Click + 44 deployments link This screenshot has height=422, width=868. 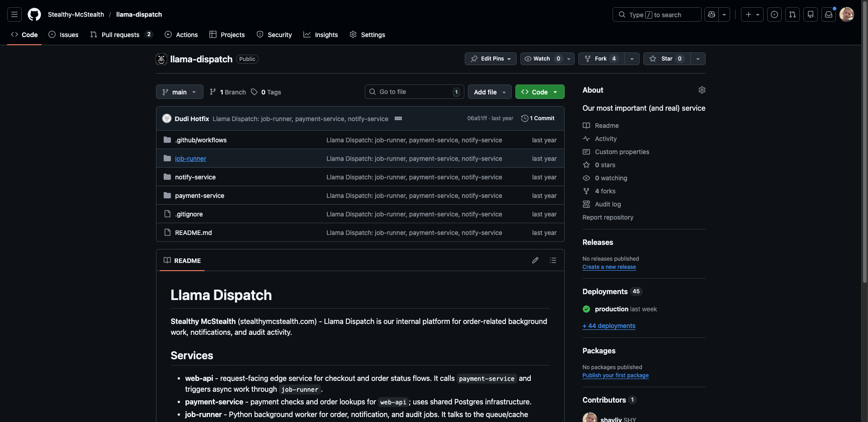[609, 326]
